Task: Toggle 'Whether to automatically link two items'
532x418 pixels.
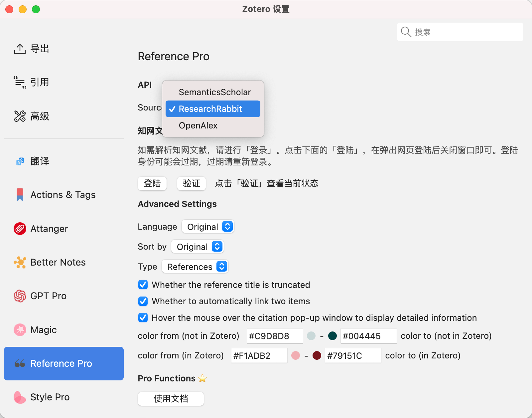Action: (143, 301)
